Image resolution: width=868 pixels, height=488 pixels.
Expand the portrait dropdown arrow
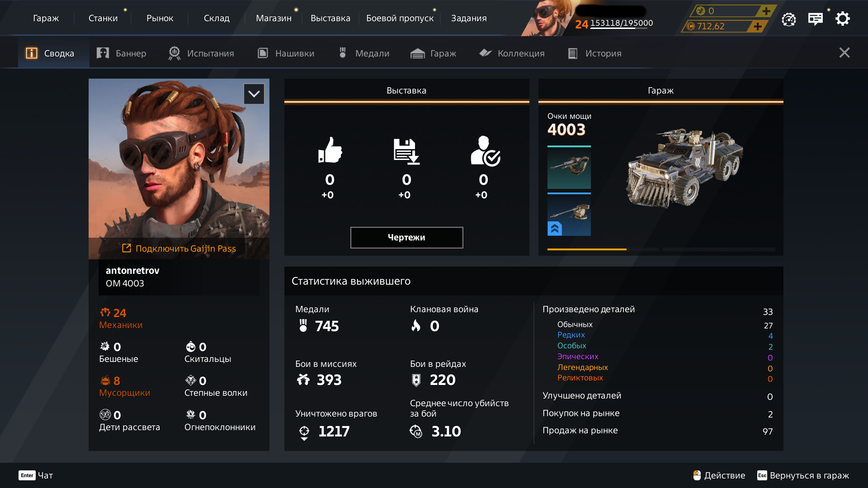(254, 94)
